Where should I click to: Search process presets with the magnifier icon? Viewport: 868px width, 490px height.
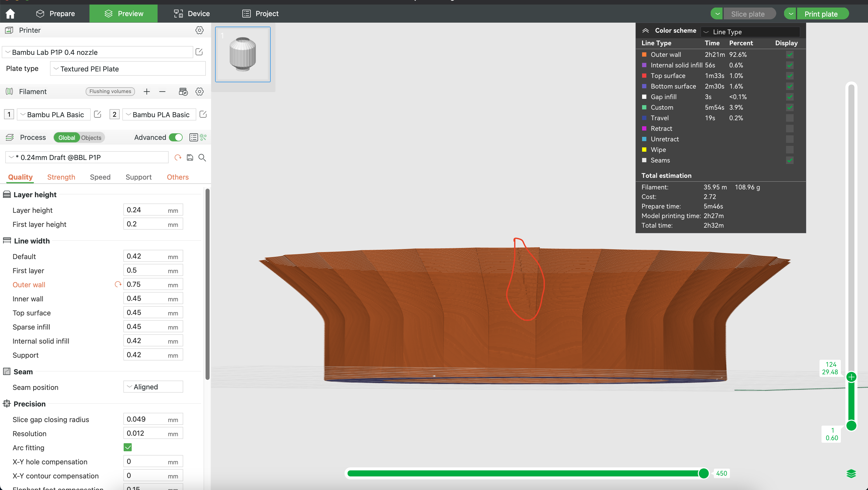(202, 157)
